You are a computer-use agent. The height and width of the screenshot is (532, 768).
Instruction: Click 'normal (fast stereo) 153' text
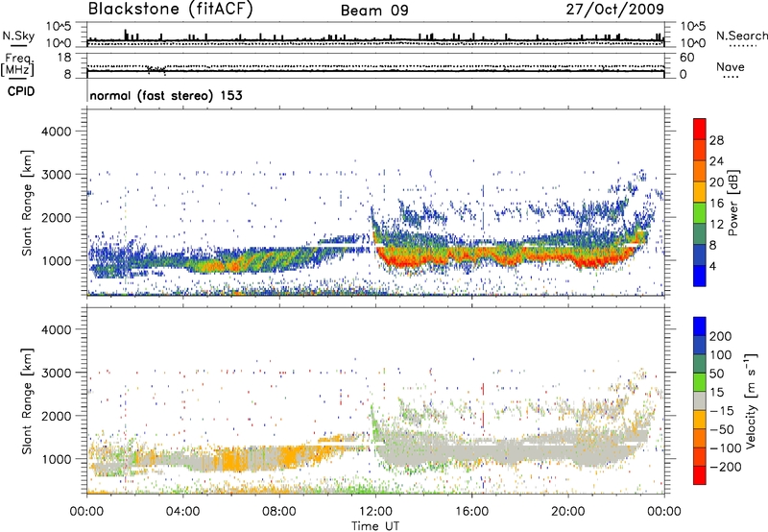[x=166, y=95]
